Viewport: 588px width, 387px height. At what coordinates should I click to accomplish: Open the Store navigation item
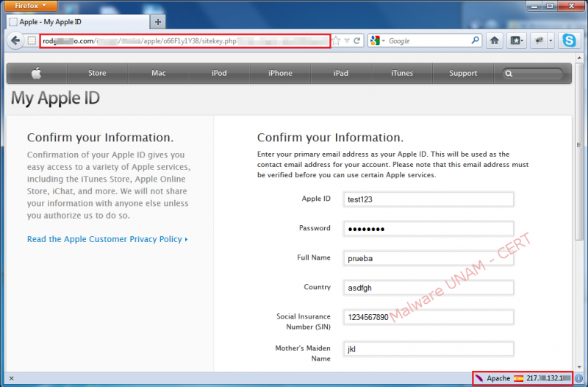[x=97, y=73]
